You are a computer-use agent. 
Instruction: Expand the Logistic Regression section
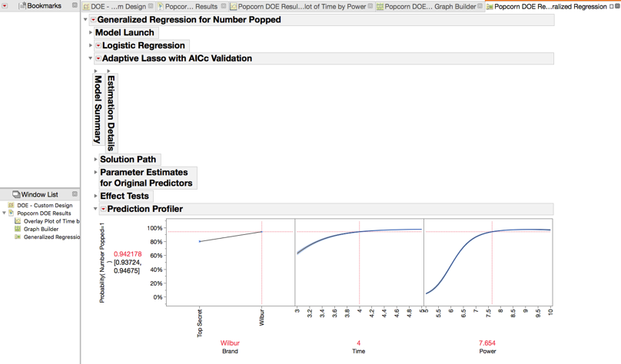click(x=91, y=45)
